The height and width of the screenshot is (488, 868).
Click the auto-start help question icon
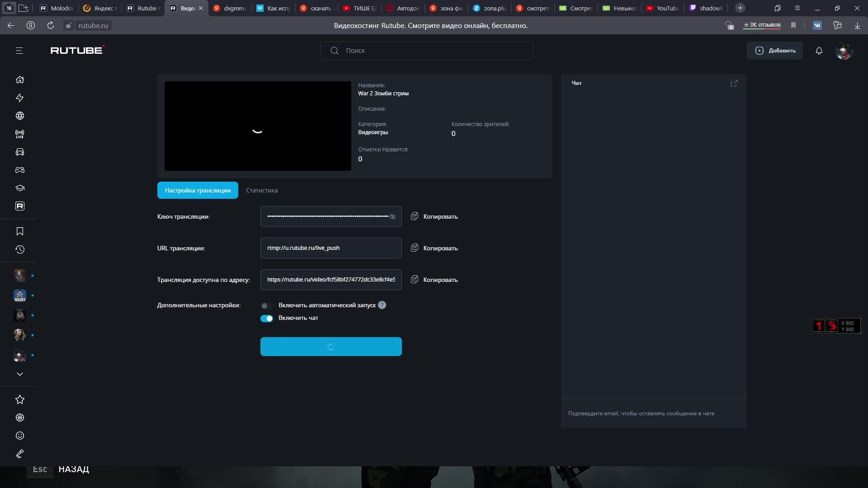(382, 305)
